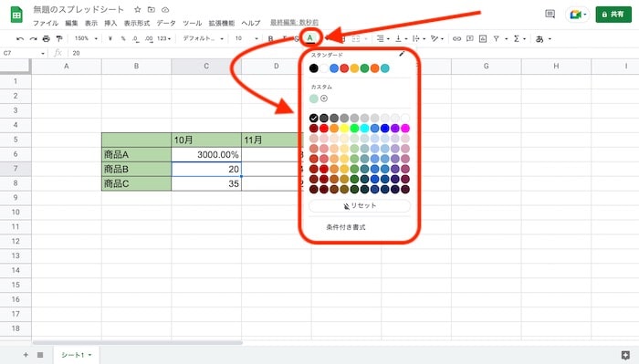Open the font family dropdown

tap(203, 38)
